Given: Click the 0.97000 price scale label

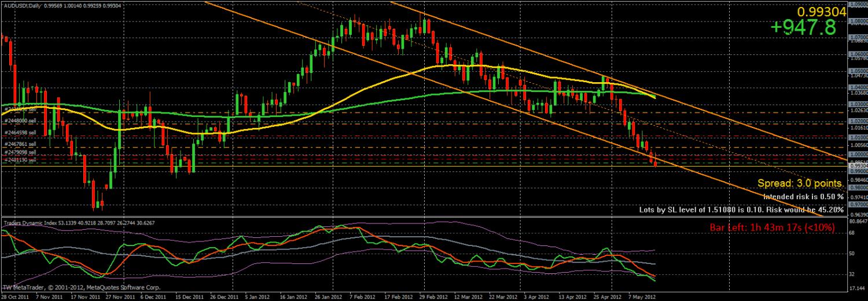Looking at the screenshot, I should tap(858, 204).
